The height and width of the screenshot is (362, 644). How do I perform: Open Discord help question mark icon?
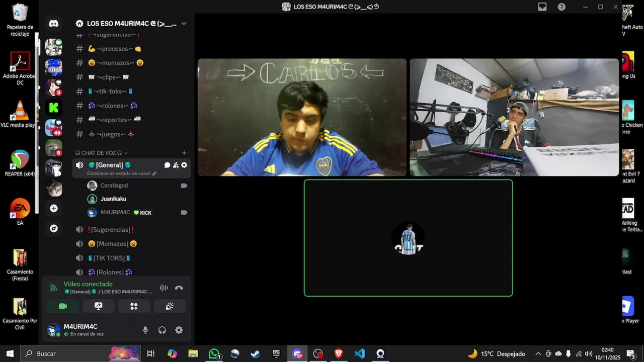tap(561, 7)
